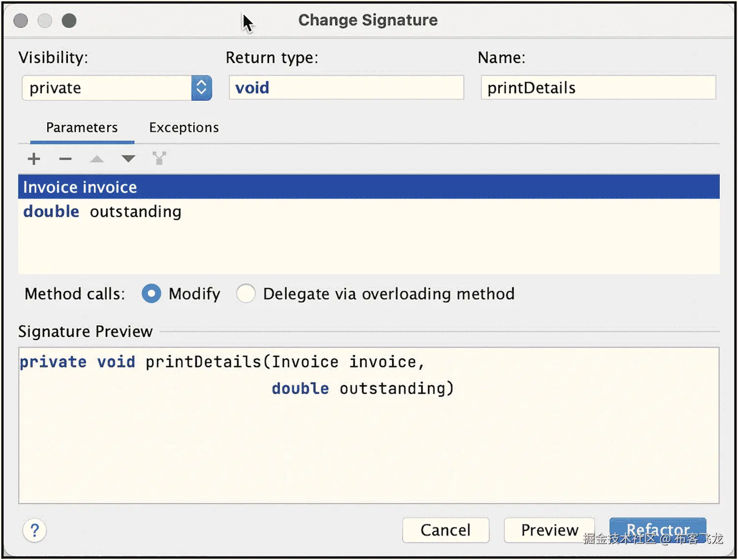Click inside the Signature Preview text area
Viewport: 738px width, 560px height.
[368, 443]
